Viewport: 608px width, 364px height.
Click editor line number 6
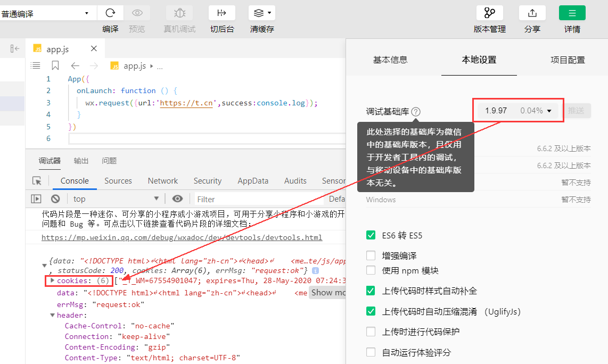pos(48,138)
